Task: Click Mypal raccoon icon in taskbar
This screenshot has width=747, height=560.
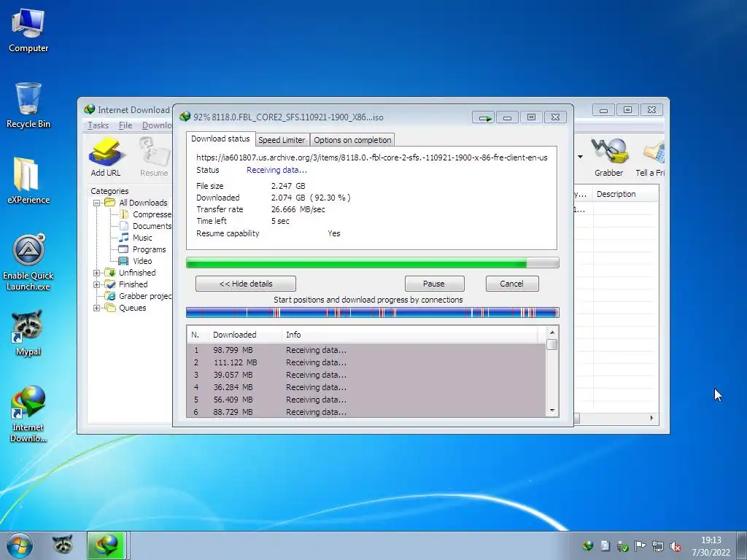Action: [x=63, y=545]
